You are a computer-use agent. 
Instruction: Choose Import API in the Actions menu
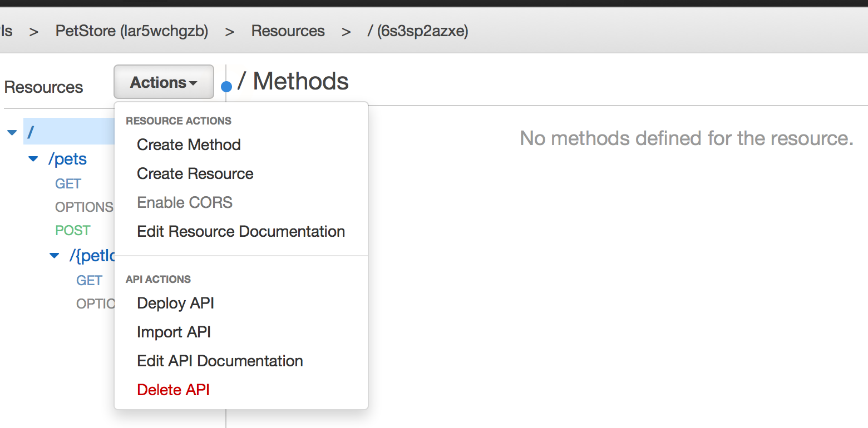[x=174, y=332]
